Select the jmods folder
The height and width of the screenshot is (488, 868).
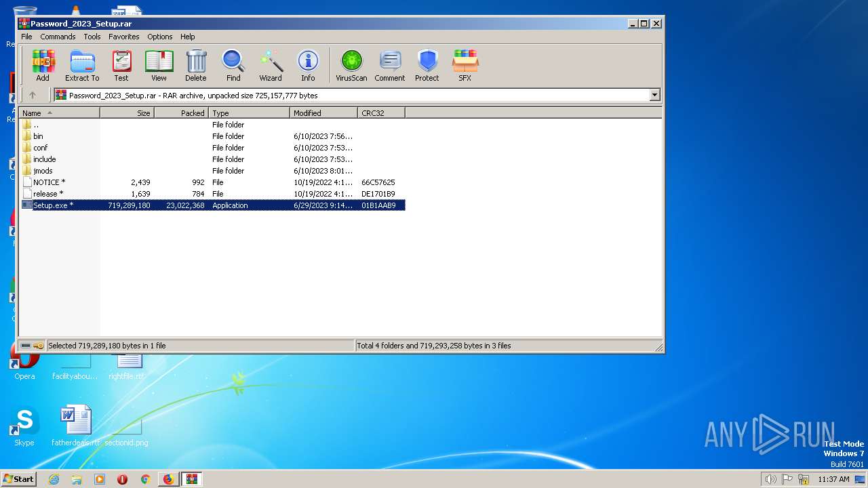213,171
